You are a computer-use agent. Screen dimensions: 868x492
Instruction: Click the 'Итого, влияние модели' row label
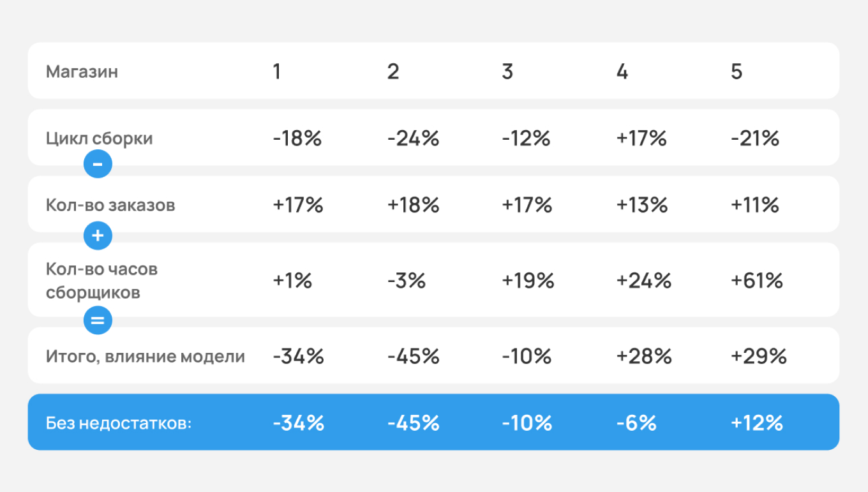145,356
